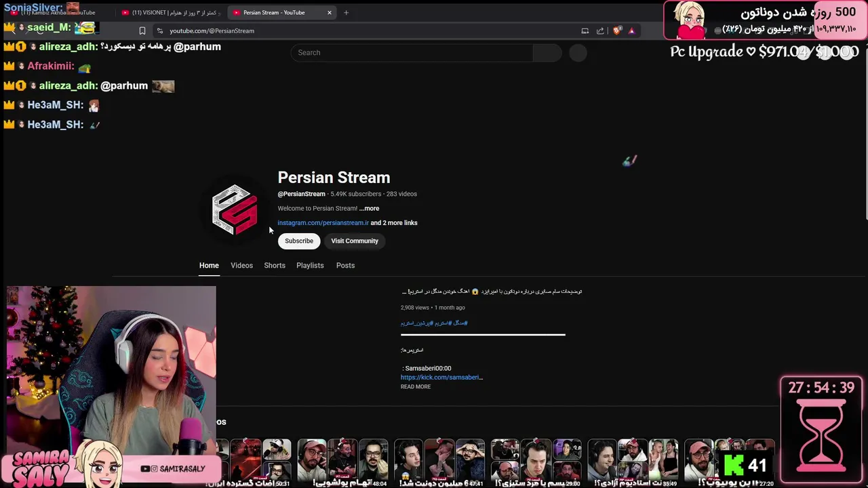Click the Persian Stream channel name heading
868x488 pixels.
point(334,178)
